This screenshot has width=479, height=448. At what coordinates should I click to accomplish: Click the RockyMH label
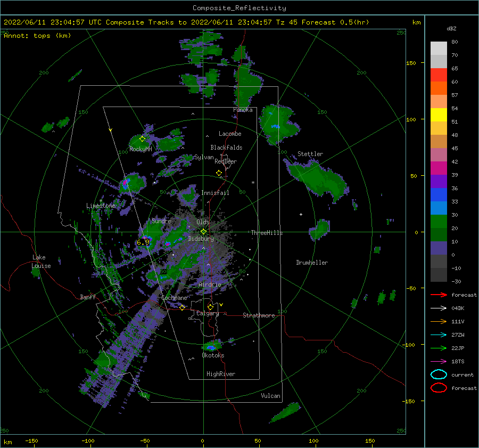click(141, 149)
